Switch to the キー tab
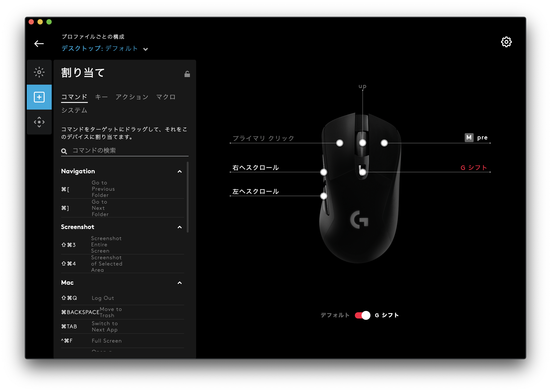Screen dimensions: 551x392 [101, 97]
